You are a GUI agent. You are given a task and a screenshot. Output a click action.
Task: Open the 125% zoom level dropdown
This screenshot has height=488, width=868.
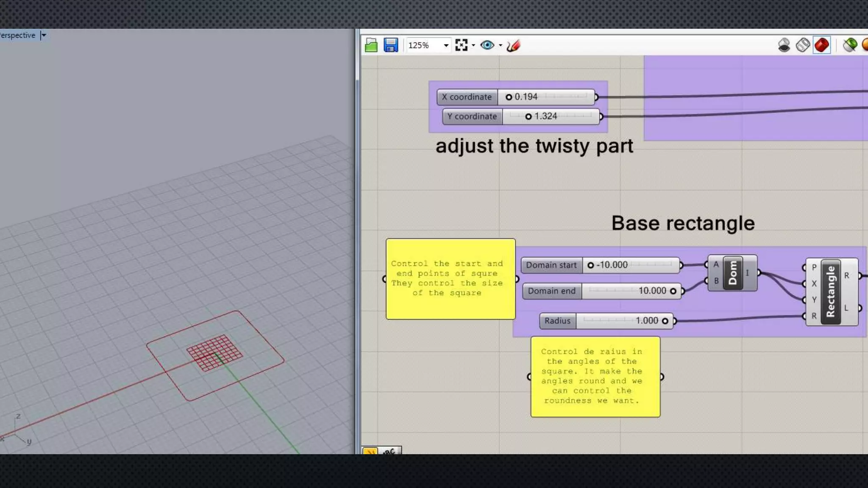point(446,45)
